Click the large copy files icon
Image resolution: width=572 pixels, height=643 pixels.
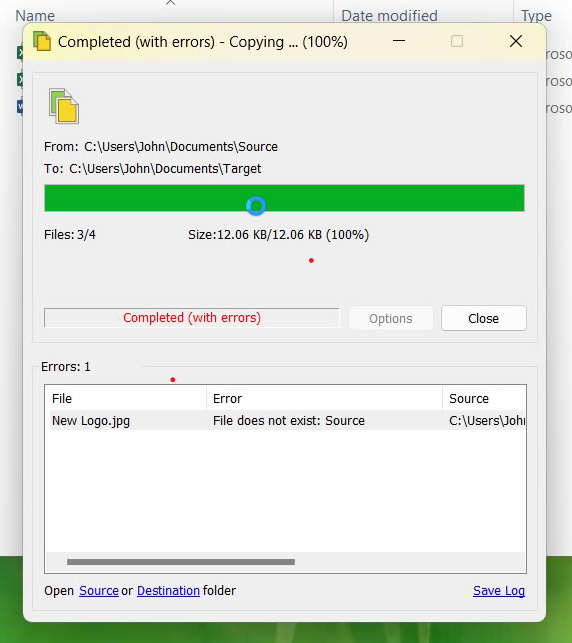click(x=64, y=106)
